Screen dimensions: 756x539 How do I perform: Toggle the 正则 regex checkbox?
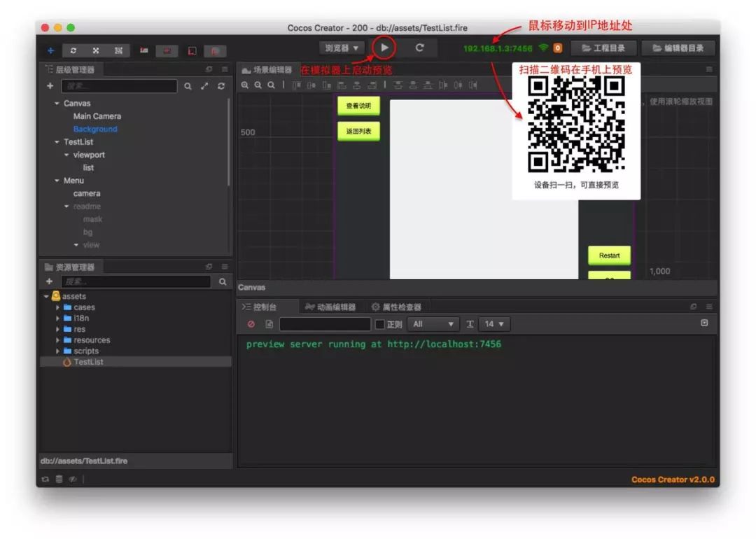380,325
